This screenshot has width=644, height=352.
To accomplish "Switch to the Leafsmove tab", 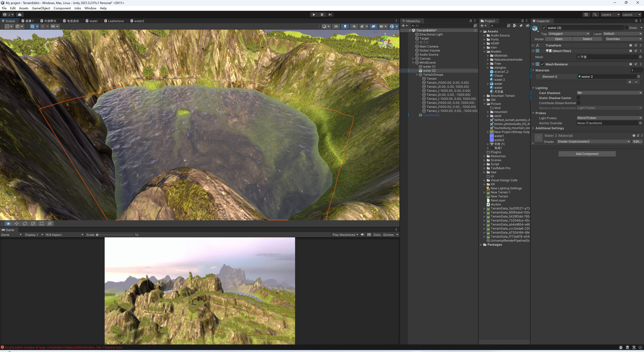I will coord(115,21).
